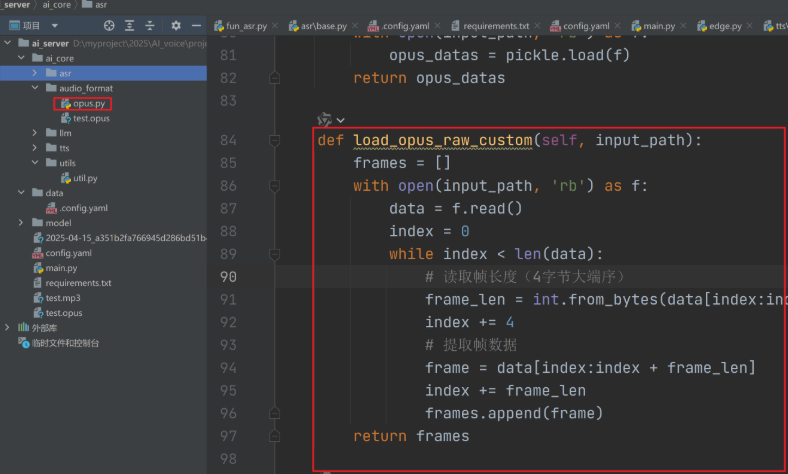Viewport: 788px width, 474px height.
Task: Close the main.py tab
Action: click(683, 26)
